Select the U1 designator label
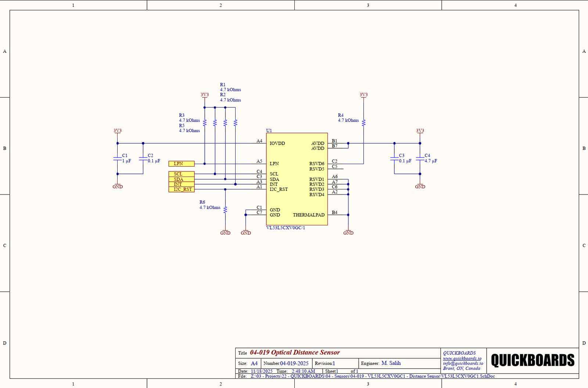The height and width of the screenshot is (388, 588). tap(269, 130)
